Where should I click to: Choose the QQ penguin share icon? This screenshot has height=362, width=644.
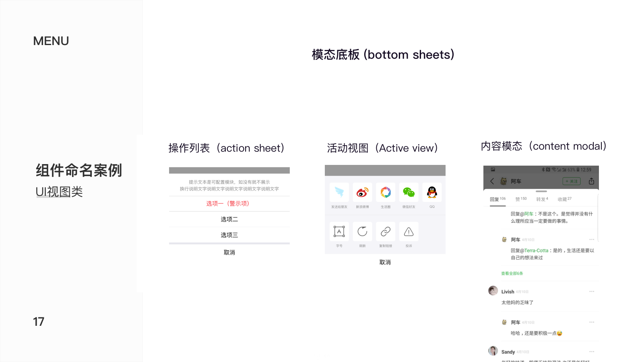432,192
